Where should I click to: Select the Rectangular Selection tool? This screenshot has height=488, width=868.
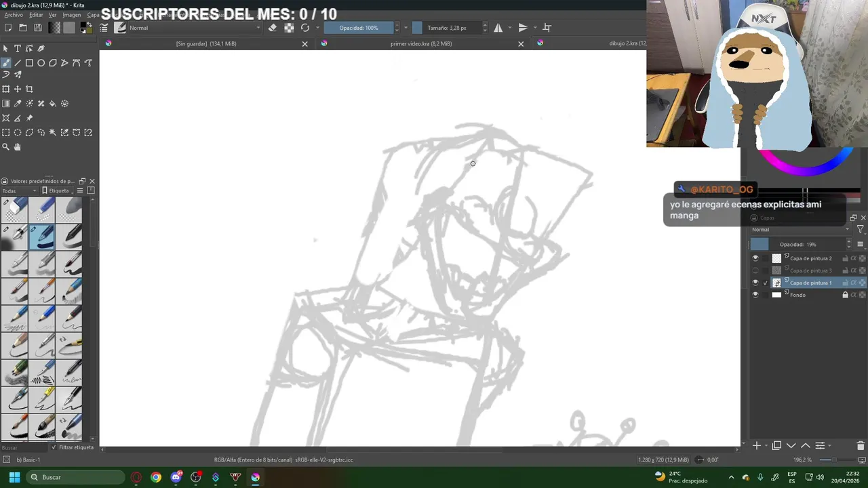click(6, 133)
